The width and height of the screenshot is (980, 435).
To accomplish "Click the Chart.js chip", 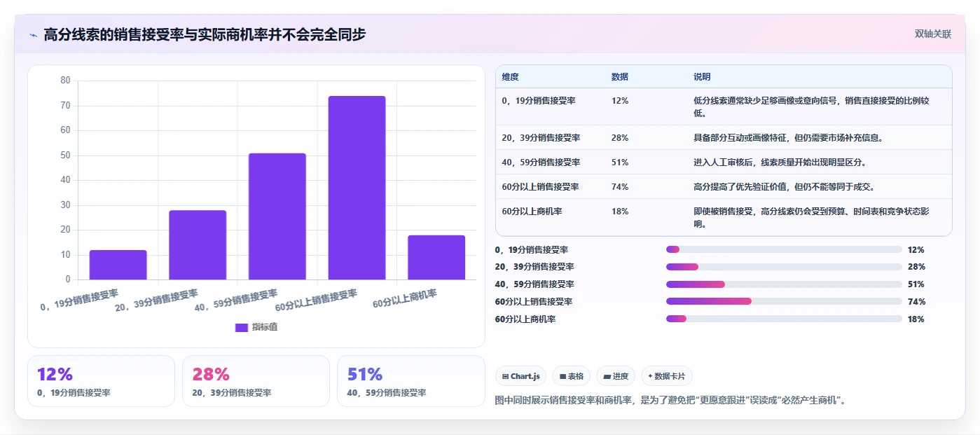I will point(521,376).
